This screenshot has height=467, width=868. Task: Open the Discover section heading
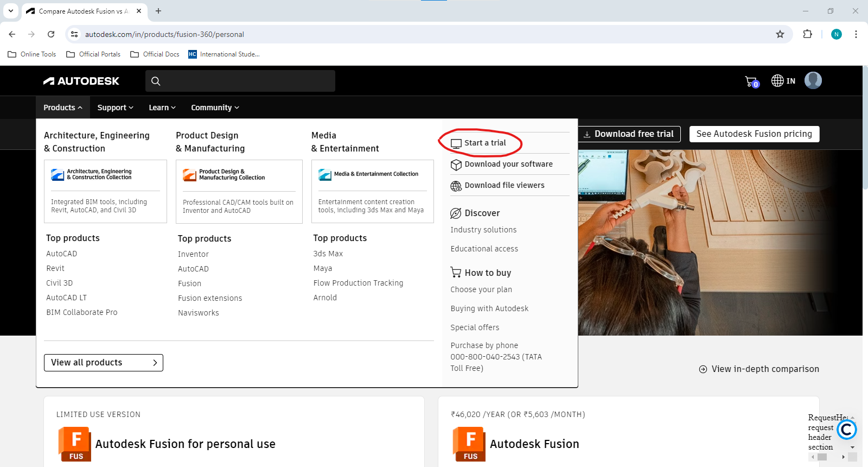pyautogui.click(x=482, y=213)
